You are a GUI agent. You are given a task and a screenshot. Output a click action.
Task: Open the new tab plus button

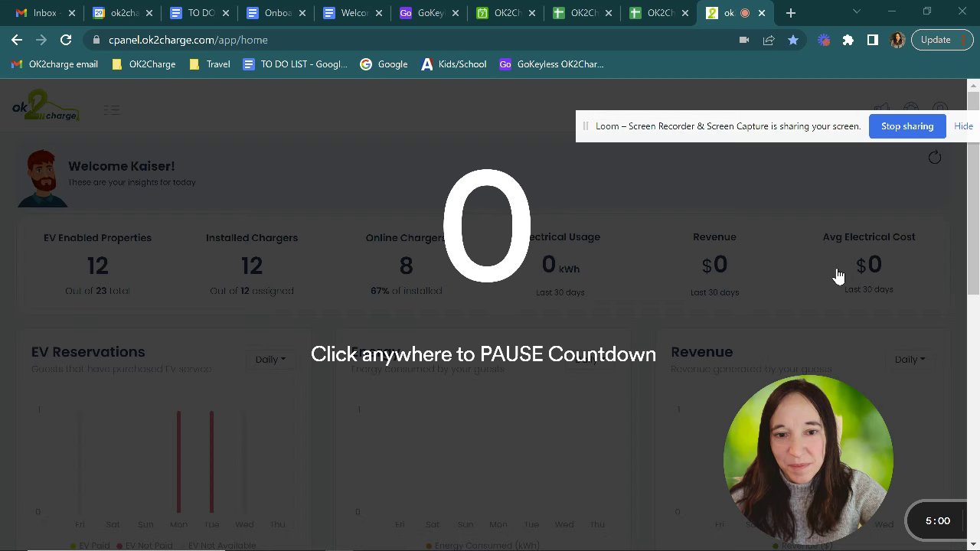(791, 13)
